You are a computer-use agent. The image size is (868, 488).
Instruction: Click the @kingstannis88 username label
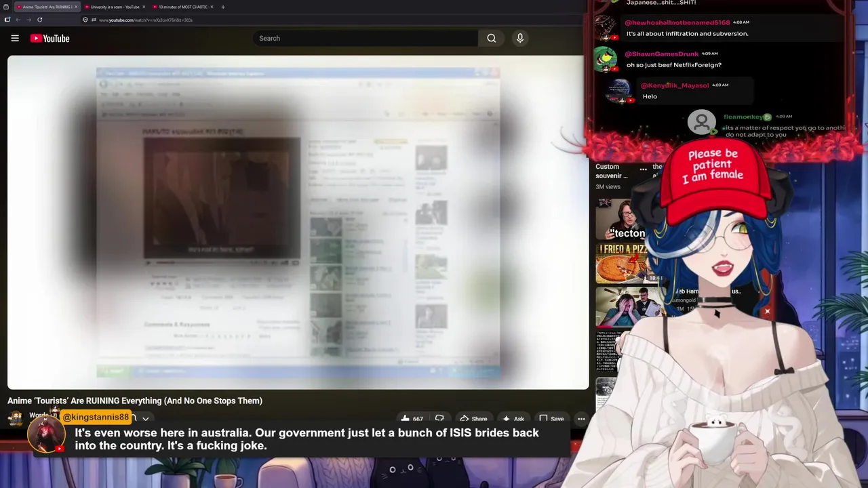(96, 417)
